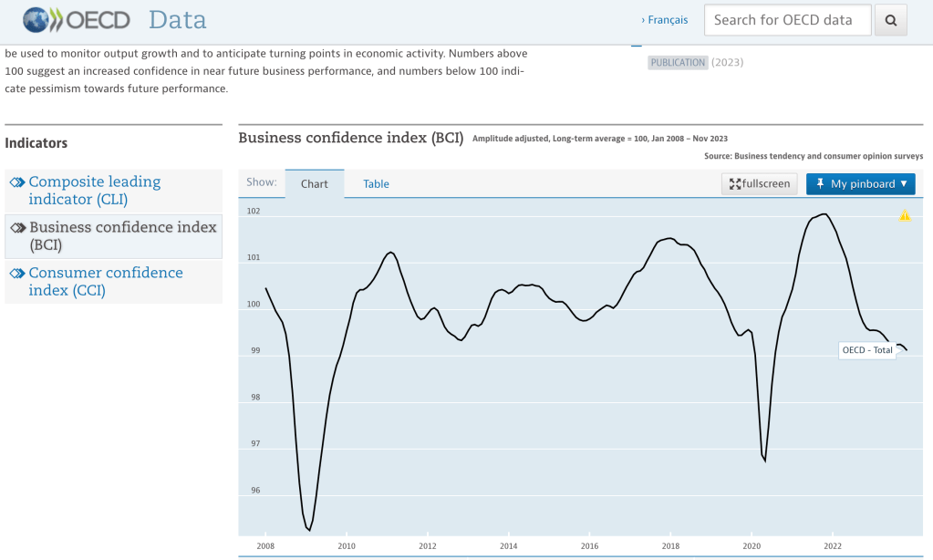Click the diamond icon beside Business confidence index
This screenshot has height=560, width=933.
pos(18,227)
